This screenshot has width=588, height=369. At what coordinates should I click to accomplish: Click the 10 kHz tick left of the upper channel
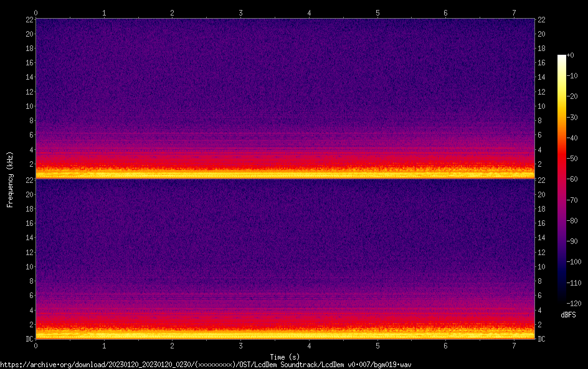point(29,106)
